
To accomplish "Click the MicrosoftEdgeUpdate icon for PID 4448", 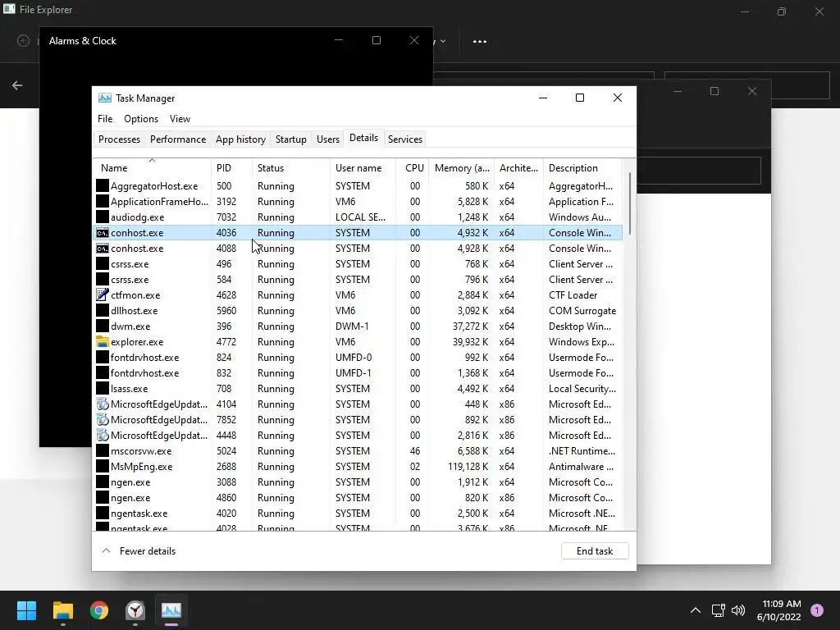I will coord(103,436).
